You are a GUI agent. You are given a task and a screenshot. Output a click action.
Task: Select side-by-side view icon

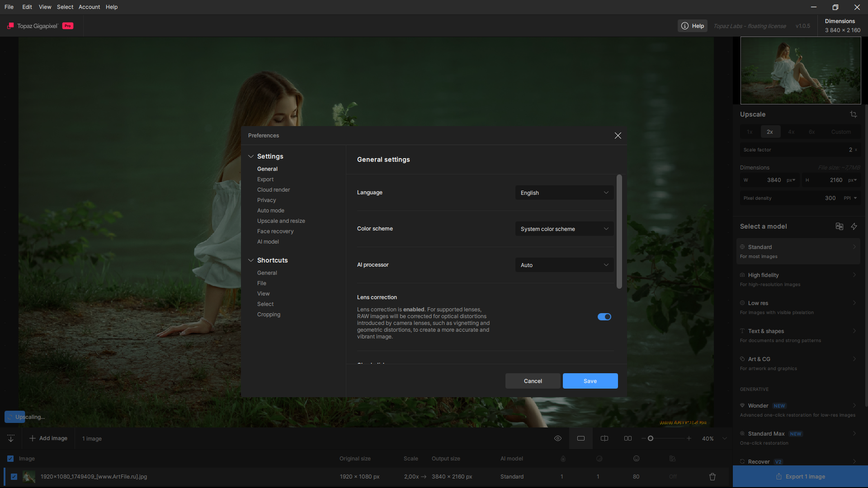[627, 438]
